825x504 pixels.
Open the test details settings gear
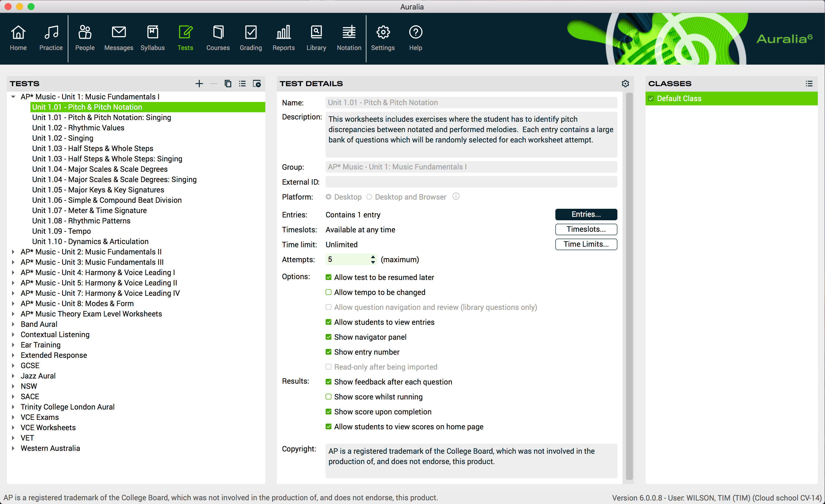pyautogui.click(x=625, y=83)
